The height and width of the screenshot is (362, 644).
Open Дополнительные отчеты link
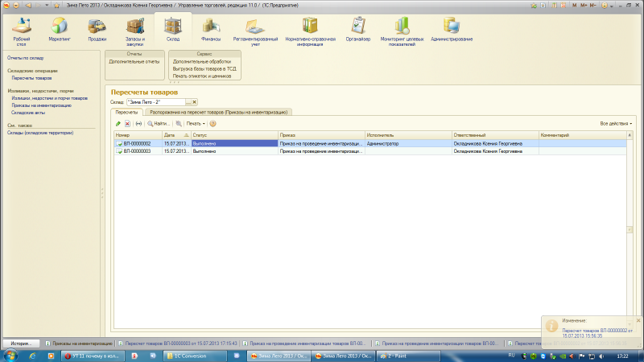click(x=134, y=61)
